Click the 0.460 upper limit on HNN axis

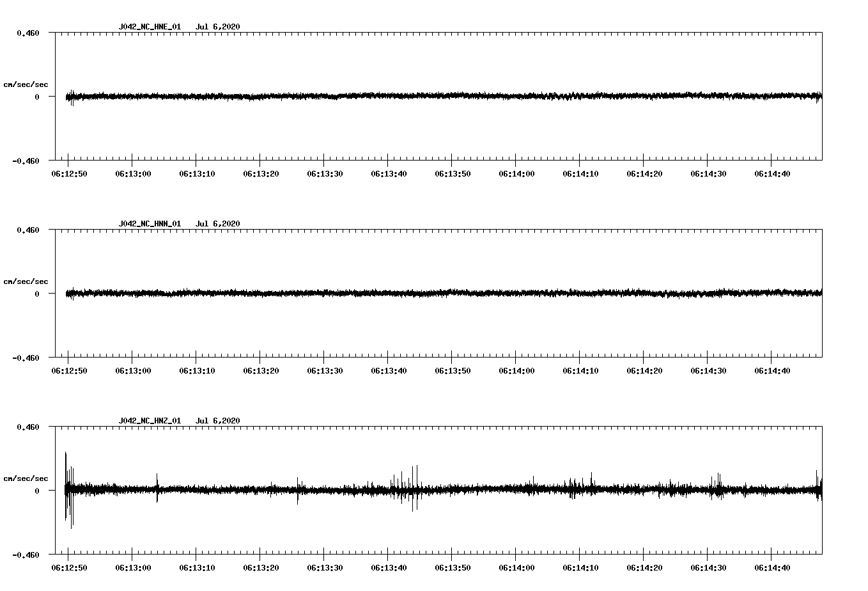click(28, 230)
